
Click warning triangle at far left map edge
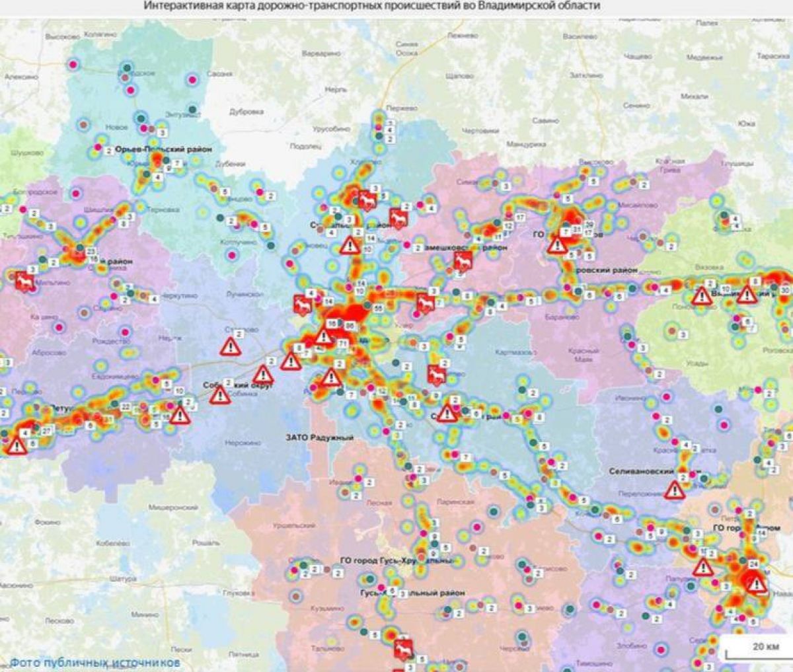point(16,445)
